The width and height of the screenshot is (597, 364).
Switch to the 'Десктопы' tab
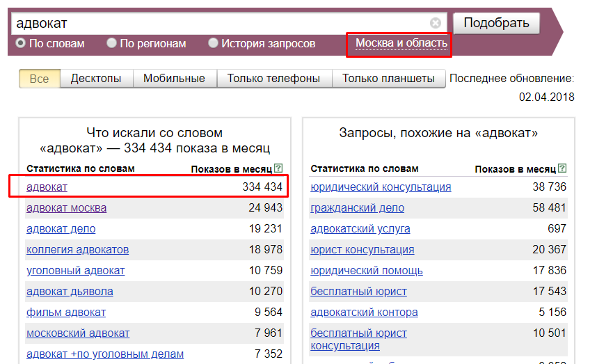pyautogui.click(x=96, y=79)
